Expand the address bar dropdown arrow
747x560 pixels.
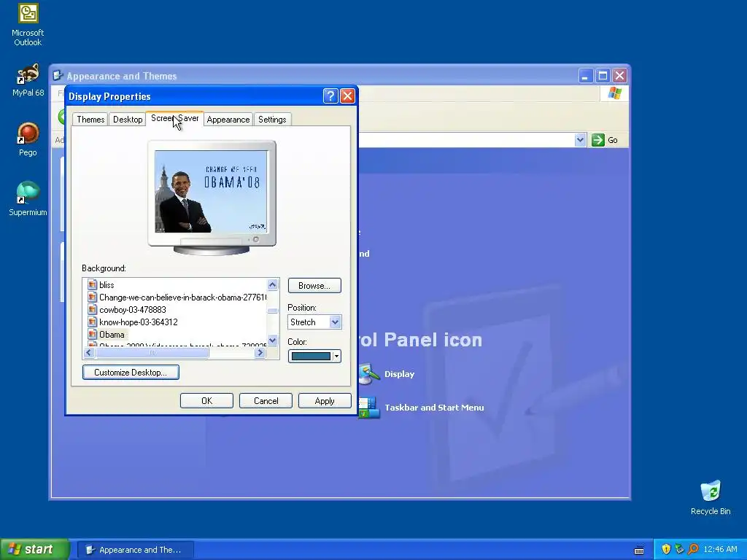click(580, 140)
